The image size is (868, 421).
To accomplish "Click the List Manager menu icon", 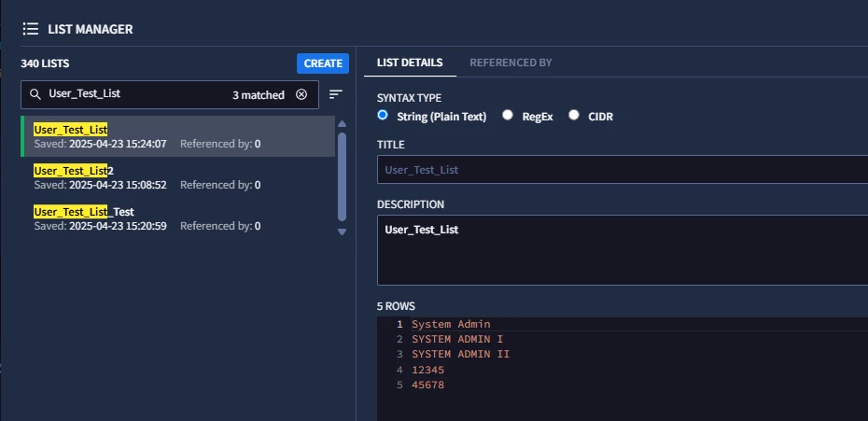I will pos(31,29).
